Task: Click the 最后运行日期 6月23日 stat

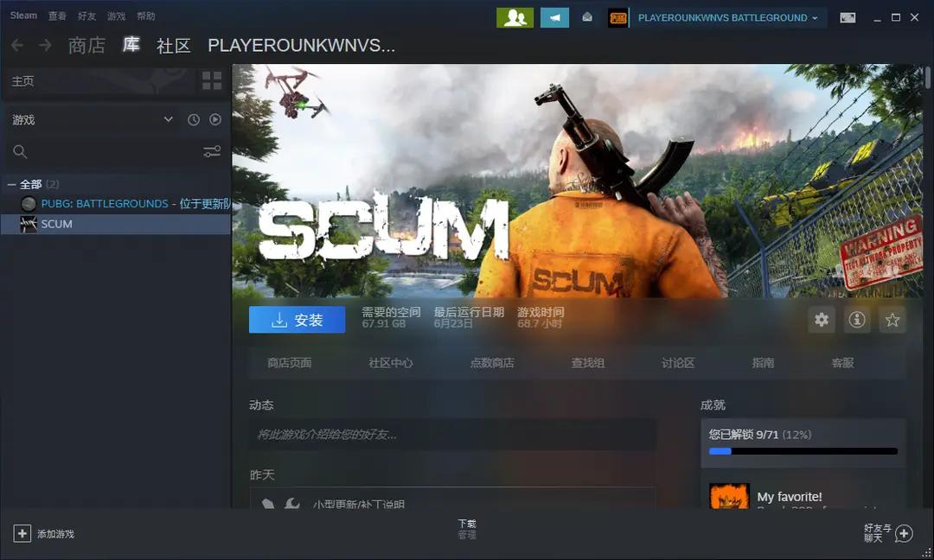Action: (x=469, y=317)
